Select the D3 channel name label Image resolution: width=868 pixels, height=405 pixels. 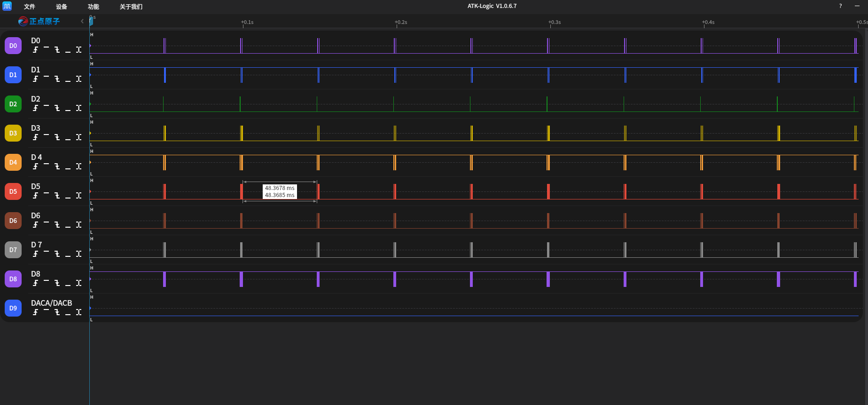coord(36,128)
